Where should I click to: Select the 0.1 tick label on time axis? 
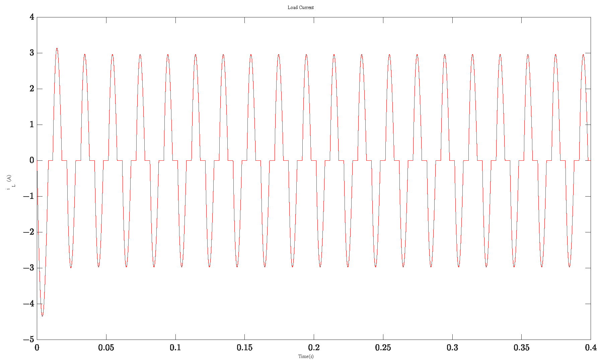pyautogui.click(x=175, y=348)
